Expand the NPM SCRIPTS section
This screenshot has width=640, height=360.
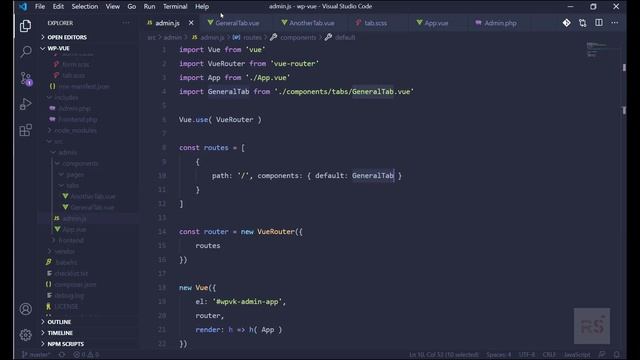tap(65, 344)
